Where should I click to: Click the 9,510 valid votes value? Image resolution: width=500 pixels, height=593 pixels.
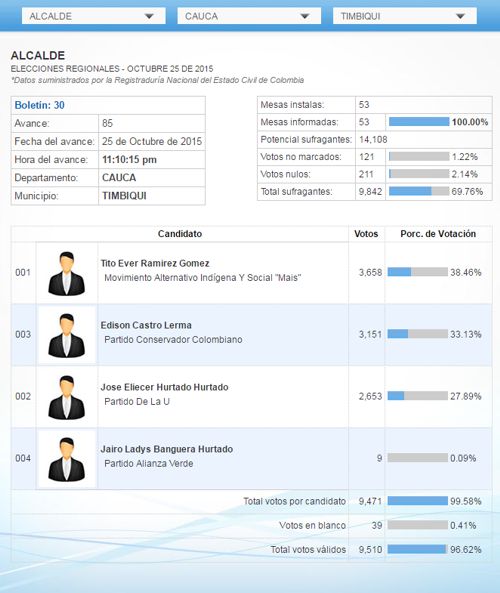tap(370, 550)
